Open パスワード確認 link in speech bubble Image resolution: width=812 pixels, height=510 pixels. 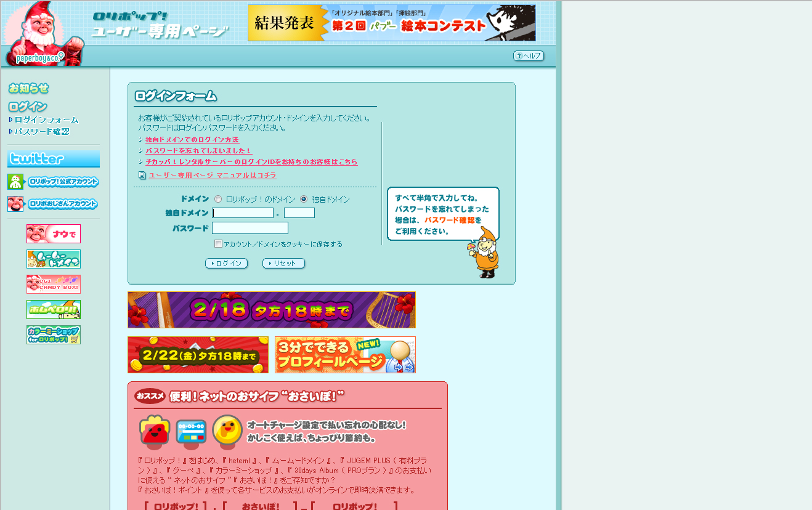(449, 220)
